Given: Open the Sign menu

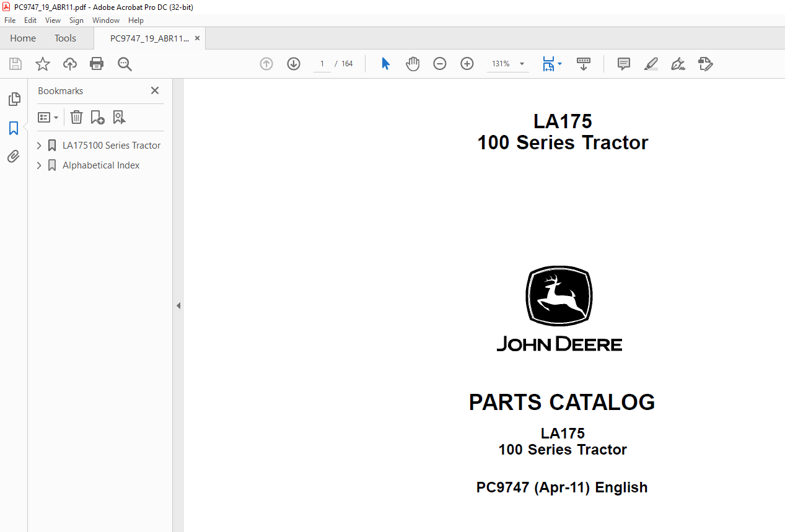Looking at the screenshot, I should (x=76, y=20).
